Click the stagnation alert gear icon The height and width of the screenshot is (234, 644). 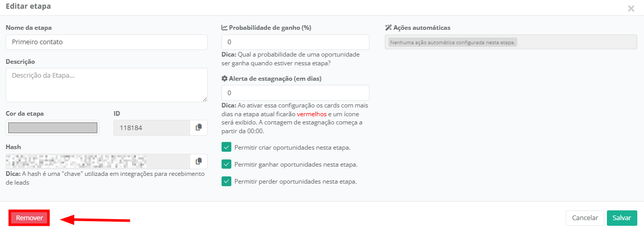[225, 79]
